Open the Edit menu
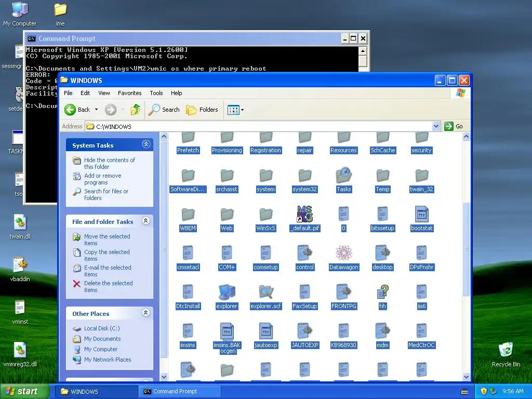 (x=85, y=93)
